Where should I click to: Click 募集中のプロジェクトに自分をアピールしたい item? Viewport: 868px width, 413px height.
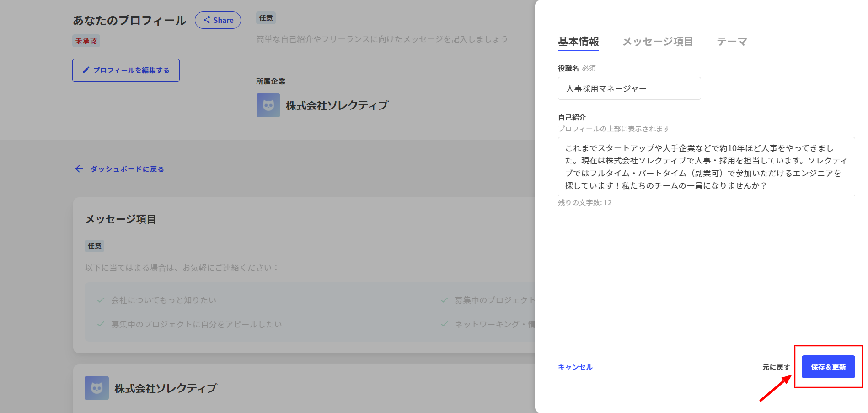tap(197, 324)
